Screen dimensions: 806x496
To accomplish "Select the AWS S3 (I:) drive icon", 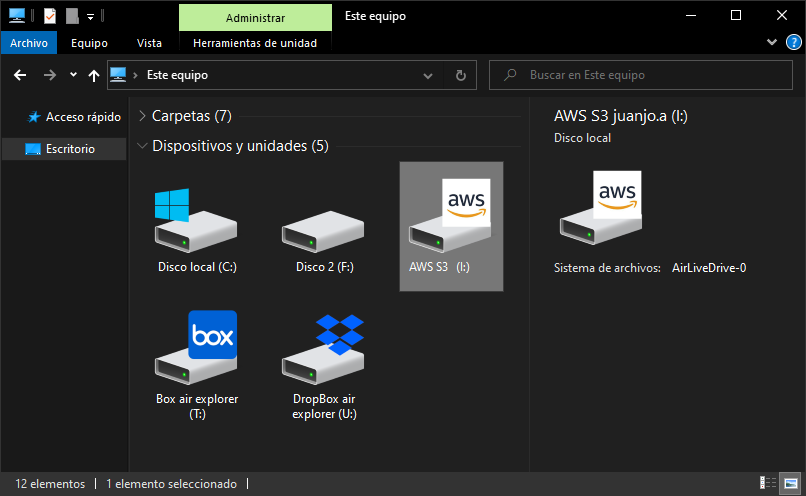I will point(450,216).
